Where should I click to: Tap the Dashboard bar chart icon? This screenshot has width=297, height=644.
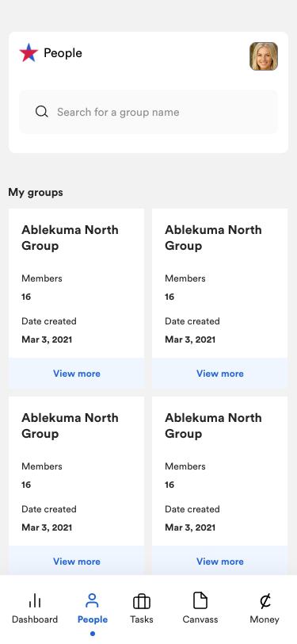[35, 602]
